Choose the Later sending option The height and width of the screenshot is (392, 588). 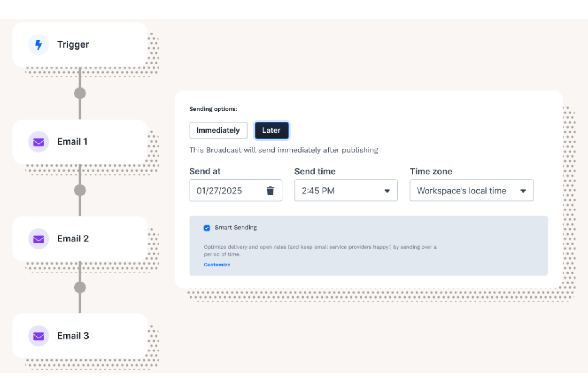(271, 130)
